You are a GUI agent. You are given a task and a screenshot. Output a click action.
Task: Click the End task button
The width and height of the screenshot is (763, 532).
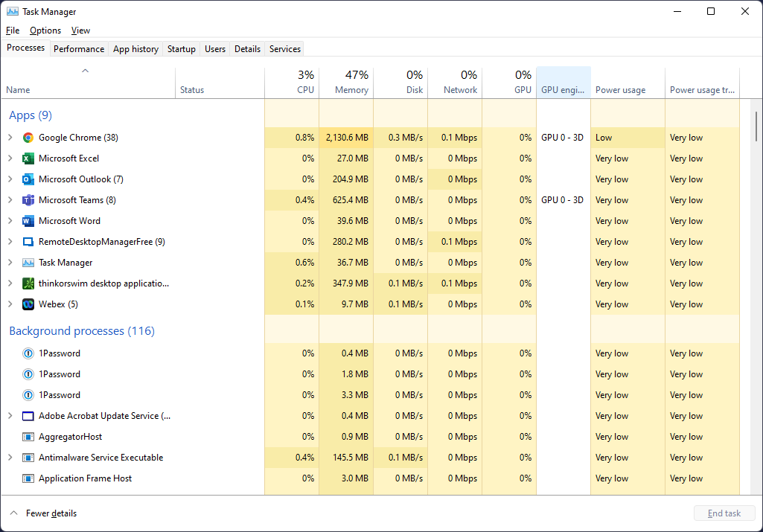724,513
